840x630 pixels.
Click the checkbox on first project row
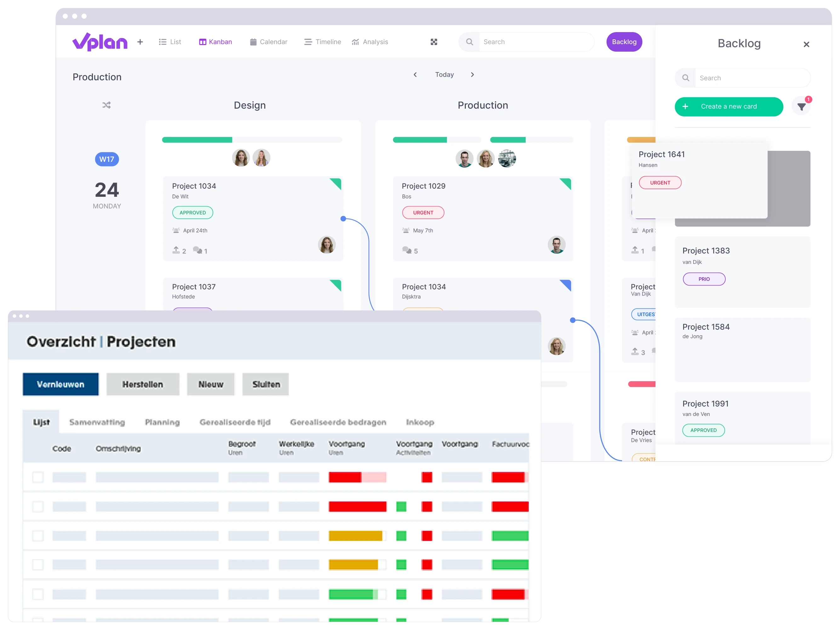(38, 476)
